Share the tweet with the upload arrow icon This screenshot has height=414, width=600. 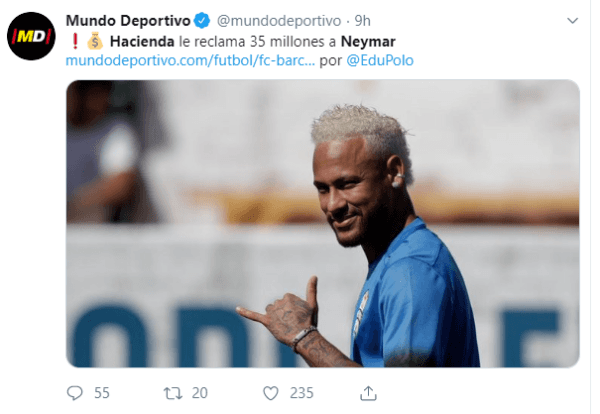[368, 393]
